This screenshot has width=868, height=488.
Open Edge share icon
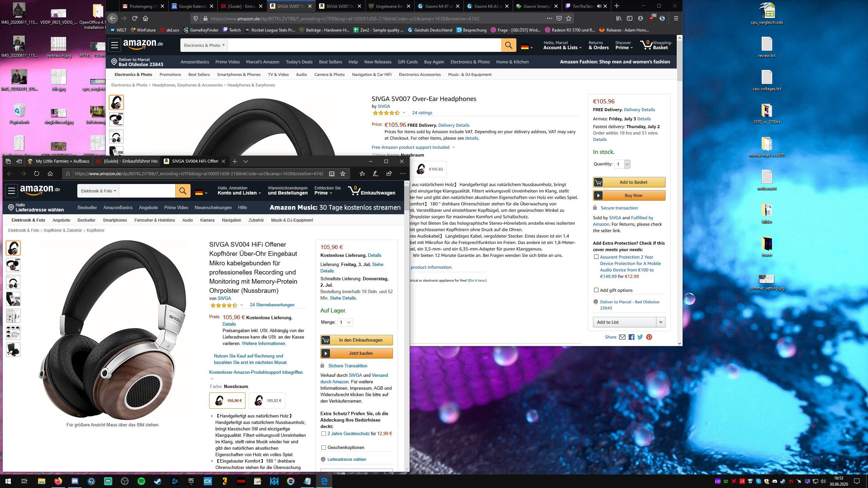389,174
